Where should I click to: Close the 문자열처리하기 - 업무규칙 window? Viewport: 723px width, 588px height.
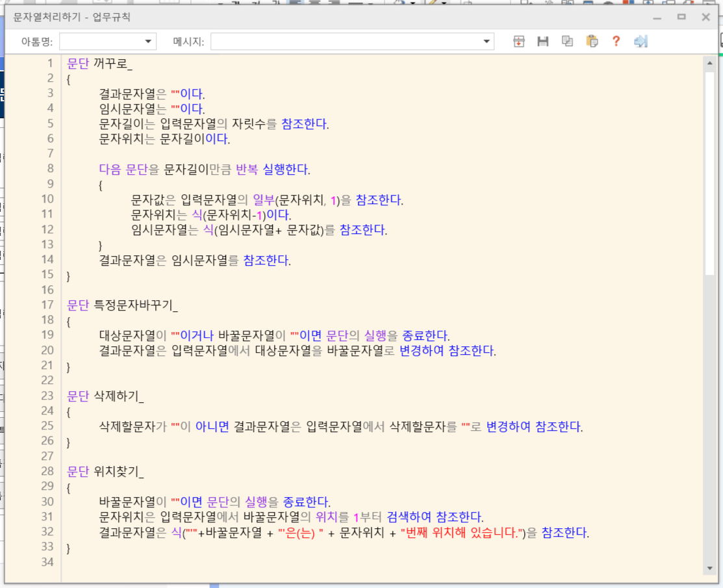705,17
